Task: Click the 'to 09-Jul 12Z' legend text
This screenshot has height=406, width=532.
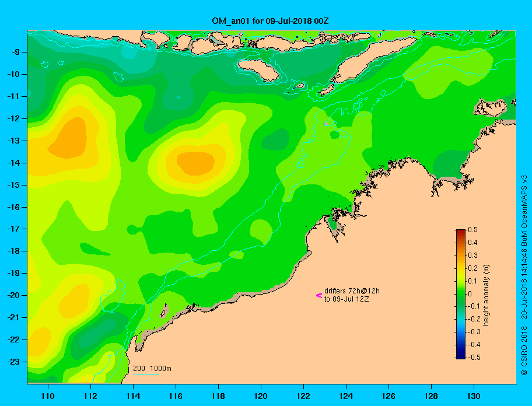Action: point(346,299)
